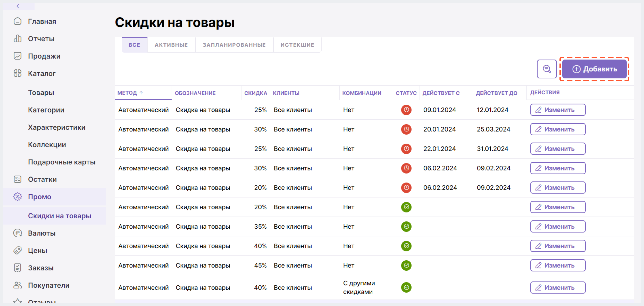Open the search filter button
This screenshot has width=644, height=306.
547,69
